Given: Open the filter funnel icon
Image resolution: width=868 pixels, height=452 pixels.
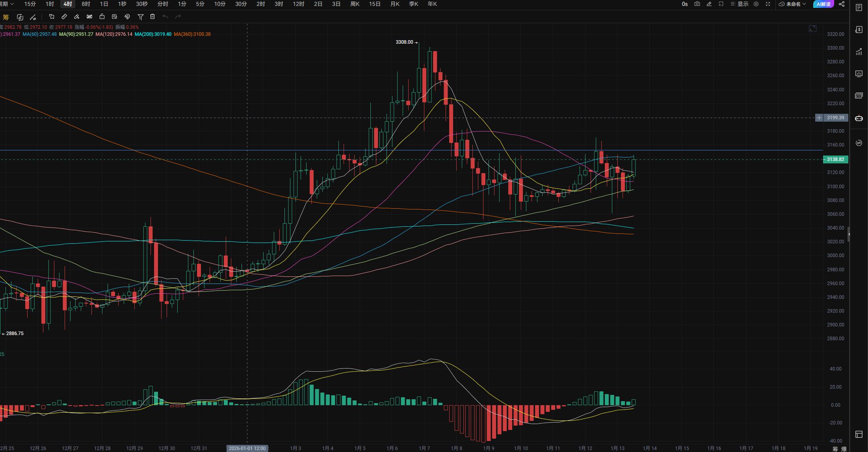Looking at the screenshot, I should pyautogui.click(x=140, y=17).
